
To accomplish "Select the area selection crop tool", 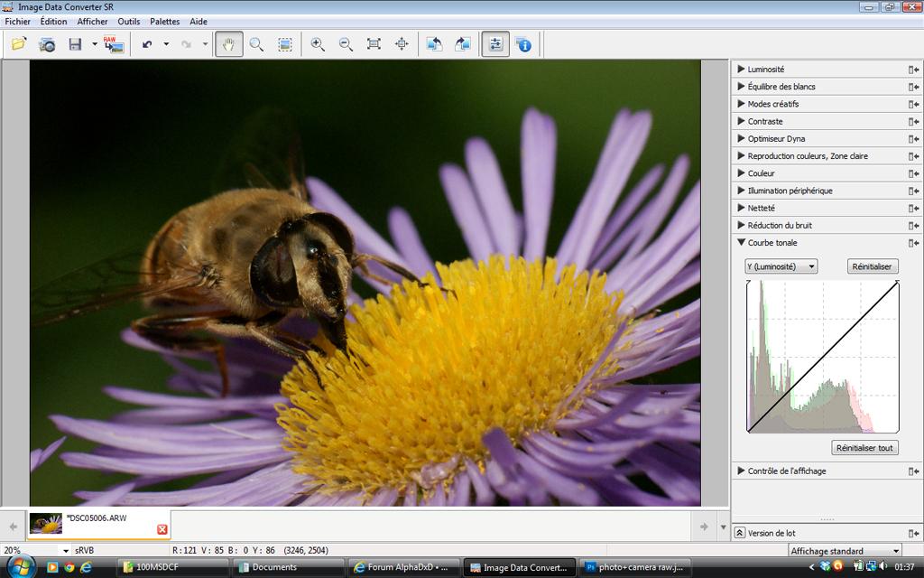I will click(x=284, y=44).
